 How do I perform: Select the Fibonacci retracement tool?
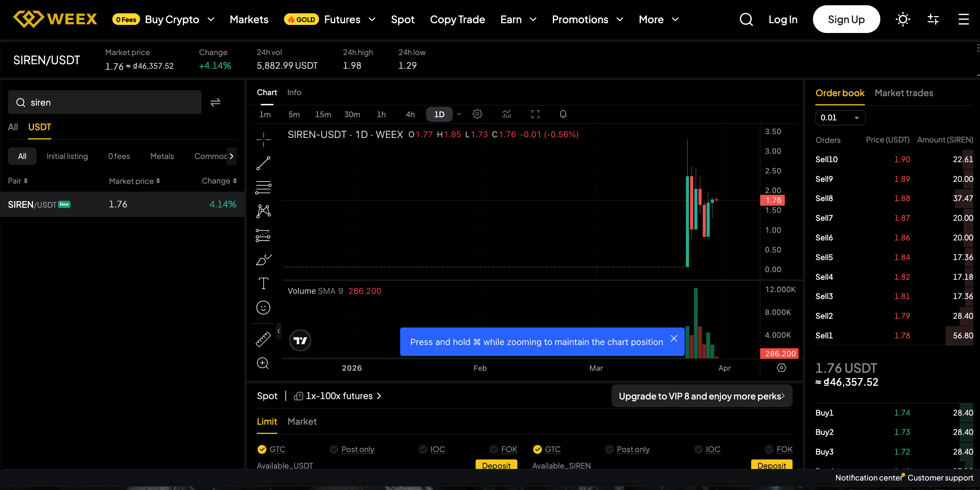click(263, 187)
